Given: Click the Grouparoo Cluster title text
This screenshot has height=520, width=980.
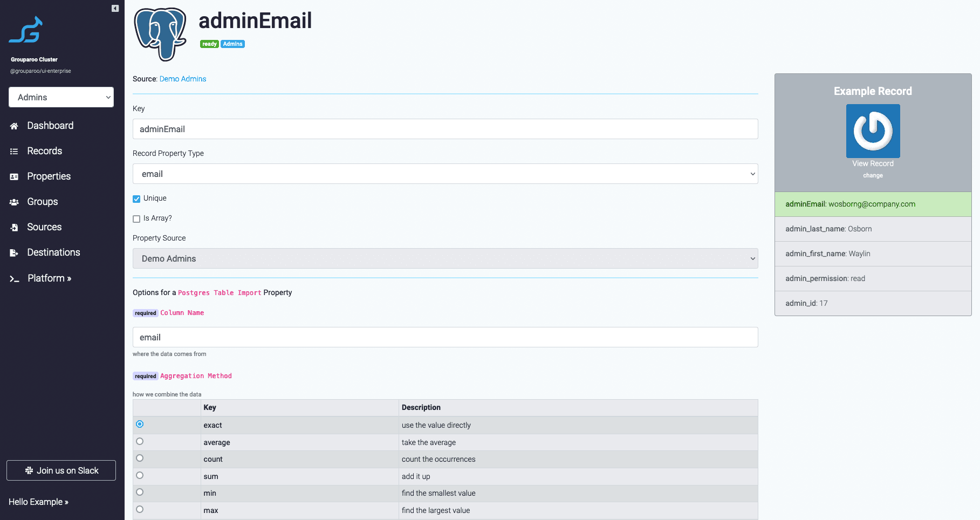Looking at the screenshot, I should point(34,59).
